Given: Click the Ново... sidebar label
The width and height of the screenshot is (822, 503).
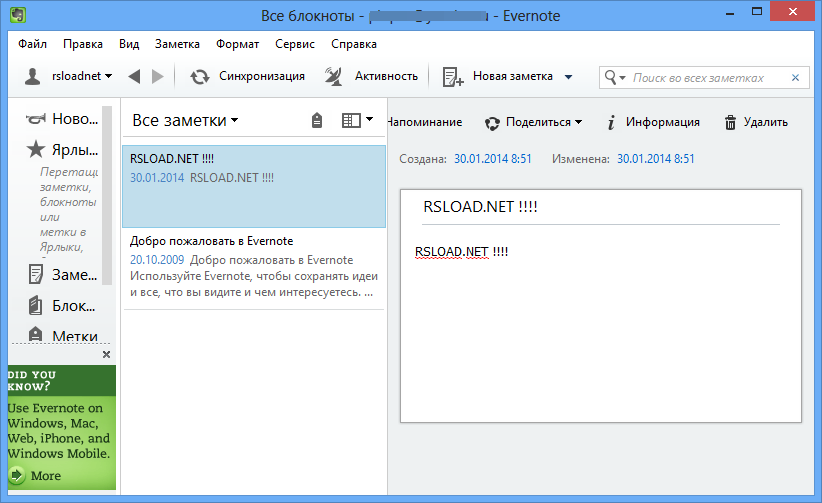Looking at the screenshot, I should pyautogui.click(x=75, y=119).
